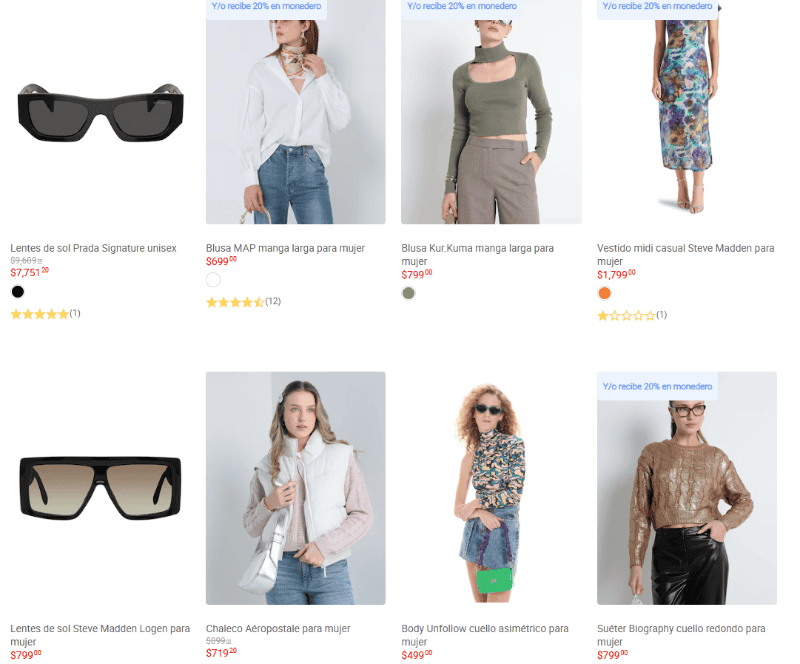
Task: Click the Aéropostale white vest photo
Action: (295, 488)
